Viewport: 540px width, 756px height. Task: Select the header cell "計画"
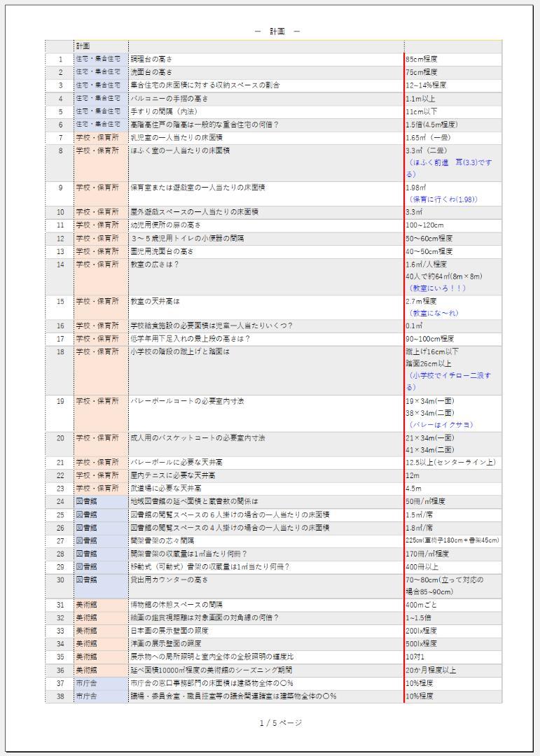coord(83,46)
